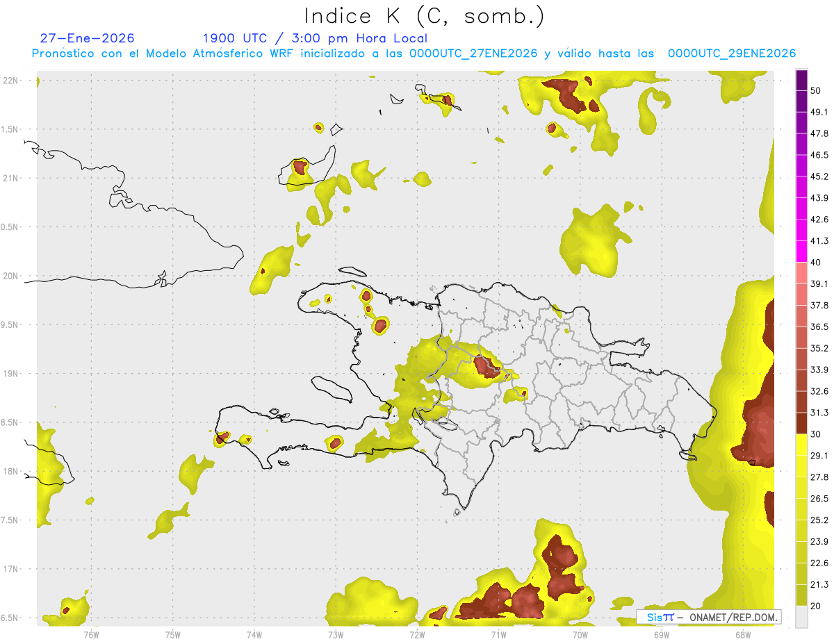This screenshot has height=644, width=834.
Task: Pick the colorbar value '36.5'
Action: click(819, 327)
